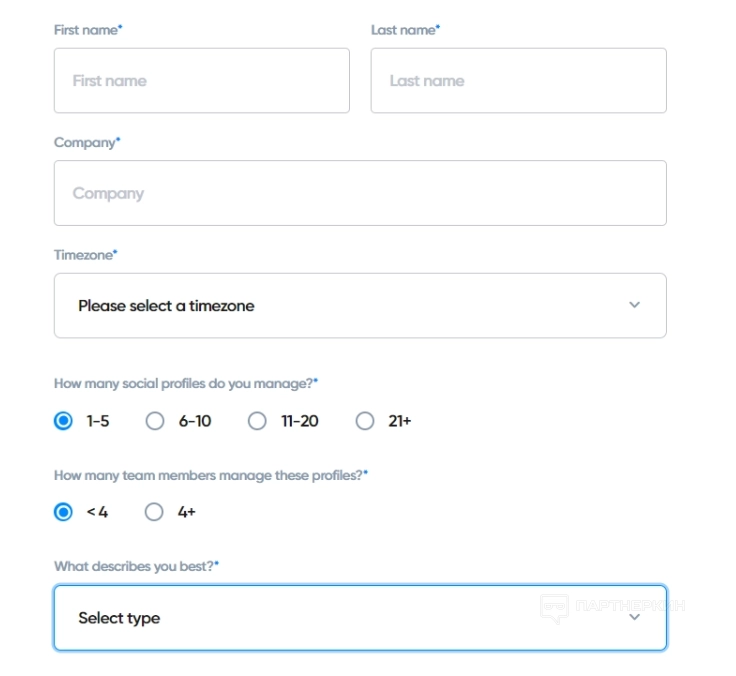
Task: Click the Company text field
Action: coord(360,193)
